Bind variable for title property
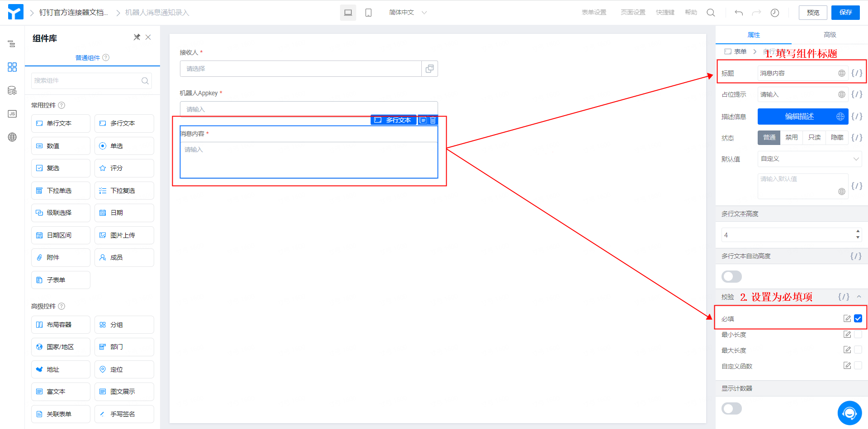 click(857, 73)
